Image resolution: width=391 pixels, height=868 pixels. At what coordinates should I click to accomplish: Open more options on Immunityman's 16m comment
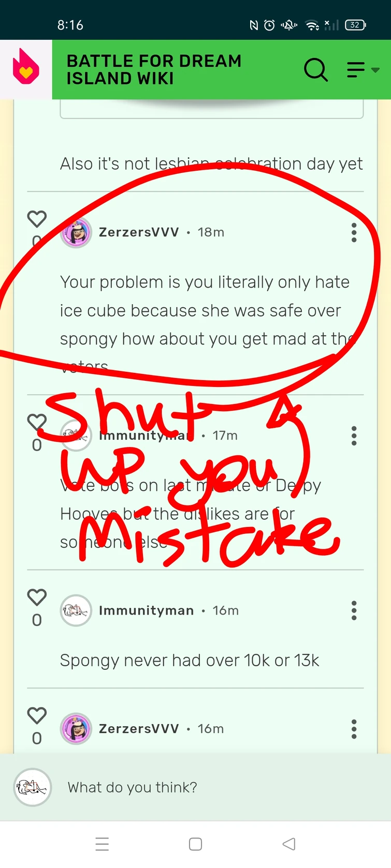coord(354,610)
